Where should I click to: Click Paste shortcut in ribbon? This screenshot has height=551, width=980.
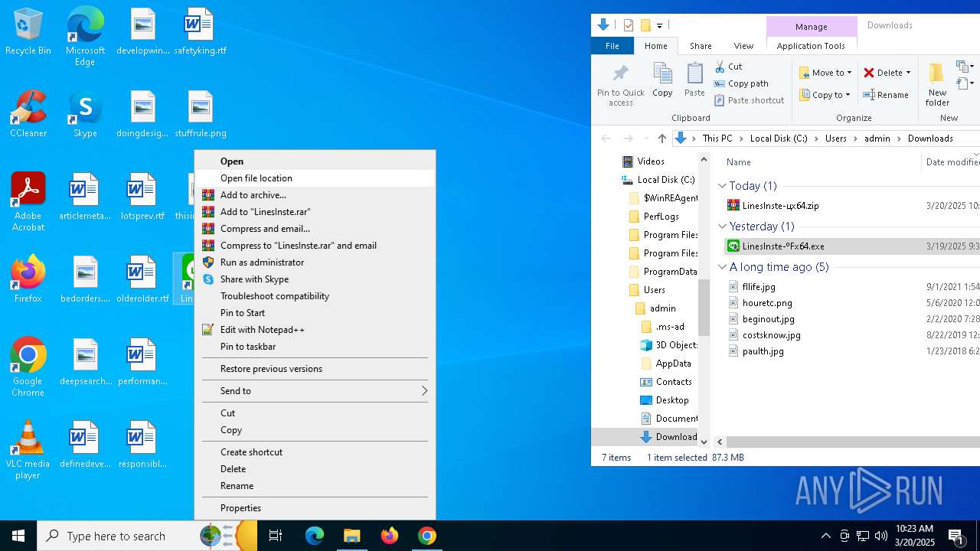[x=750, y=100]
